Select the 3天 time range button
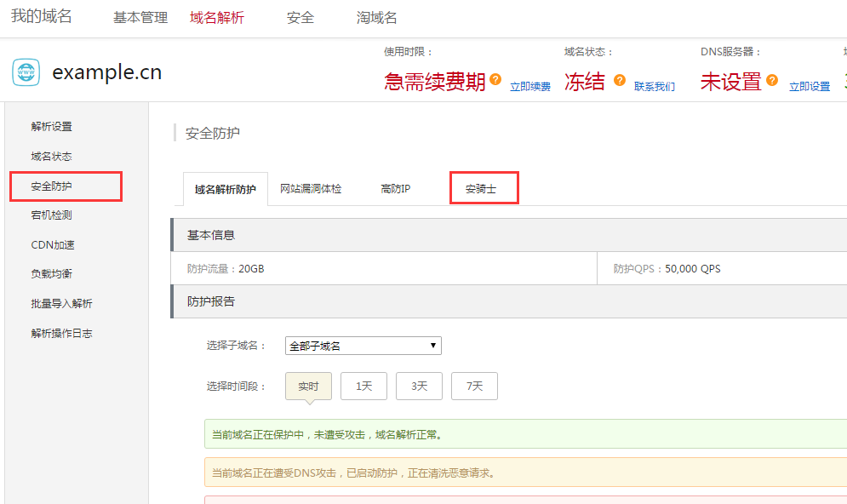 tap(419, 386)
